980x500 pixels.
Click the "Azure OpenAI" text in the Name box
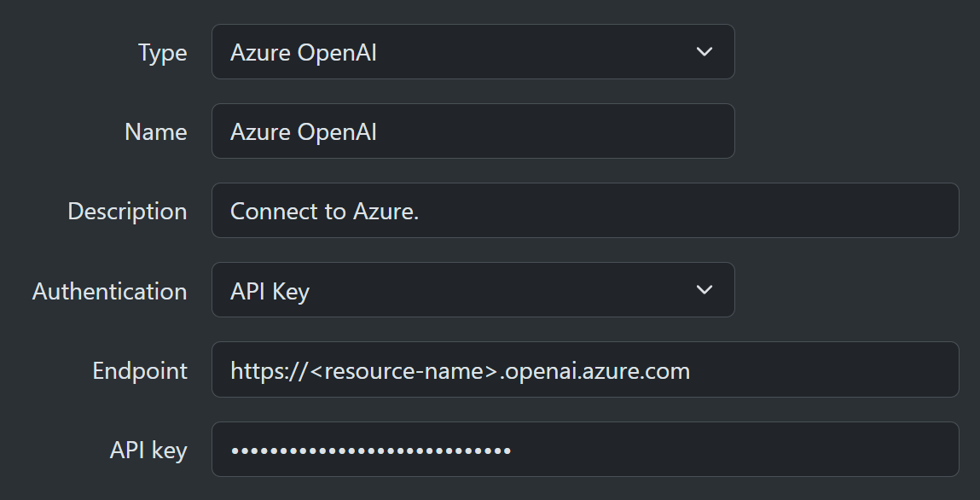click(303, 131)
